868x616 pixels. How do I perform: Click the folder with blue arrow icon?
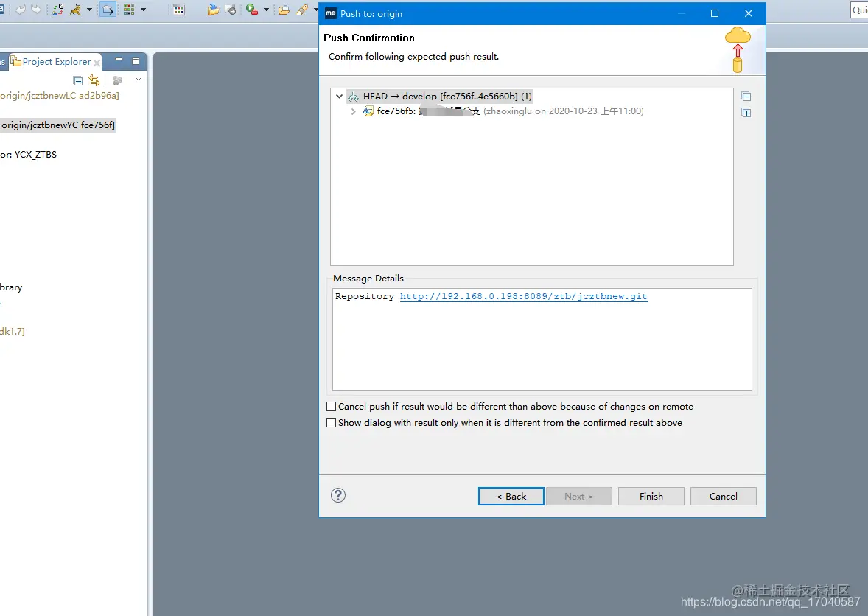point(213,10)
